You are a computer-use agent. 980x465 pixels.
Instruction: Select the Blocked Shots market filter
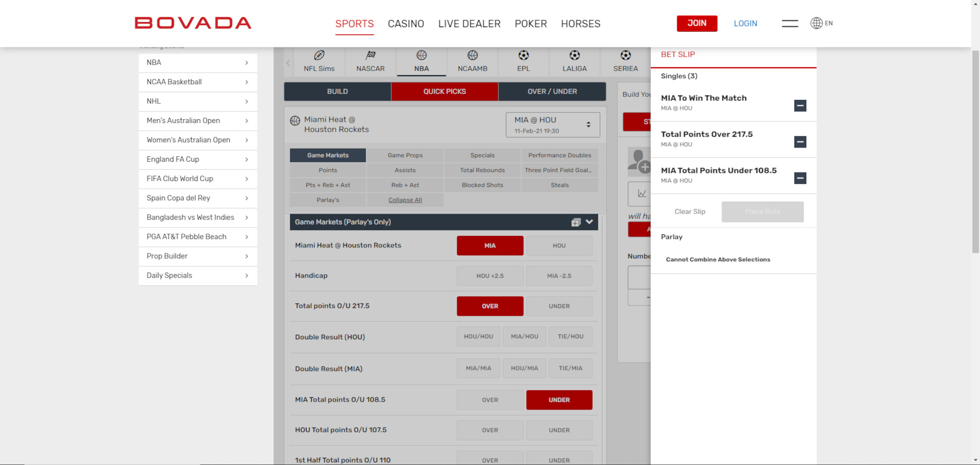[482, 185]
